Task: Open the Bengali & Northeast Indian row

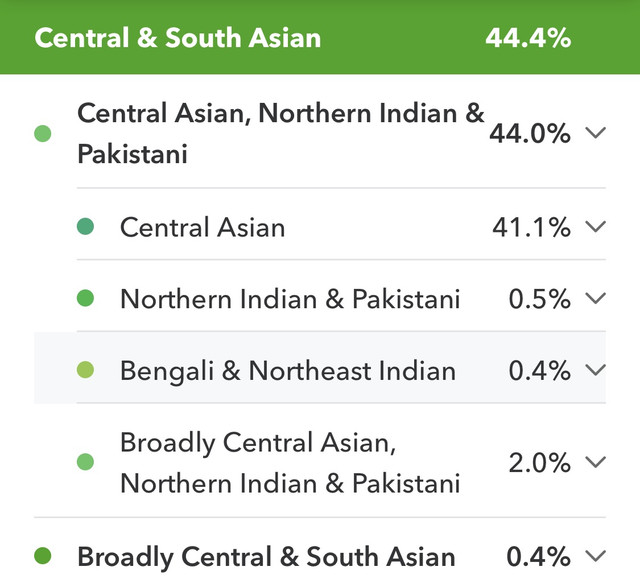Action: pos(287,370)
